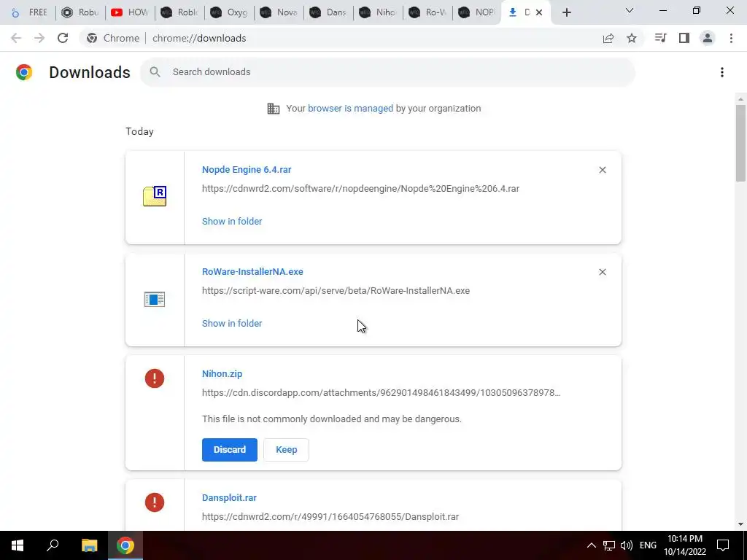The width and height of the screenshot is (747, 560).
Task: Switch to the NOP tab
Action: (476, 12)
